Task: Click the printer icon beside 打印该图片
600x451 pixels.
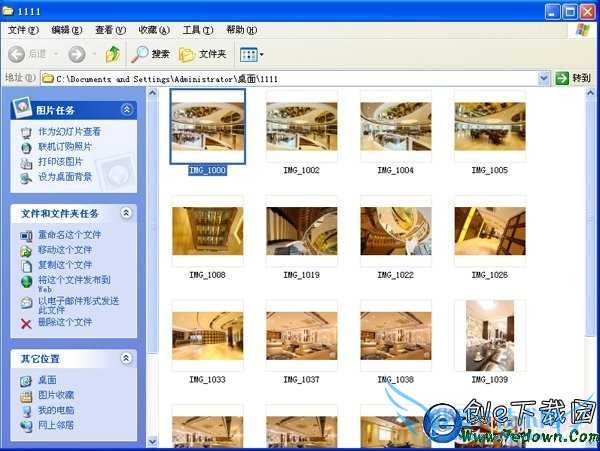Action: [x=26, y=163]
